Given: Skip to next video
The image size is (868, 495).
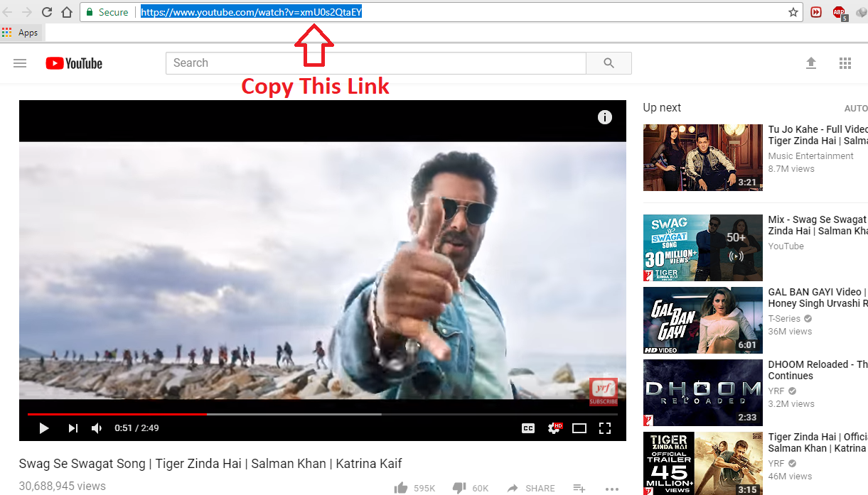Looking at the screenshot, I should point(73,428).
